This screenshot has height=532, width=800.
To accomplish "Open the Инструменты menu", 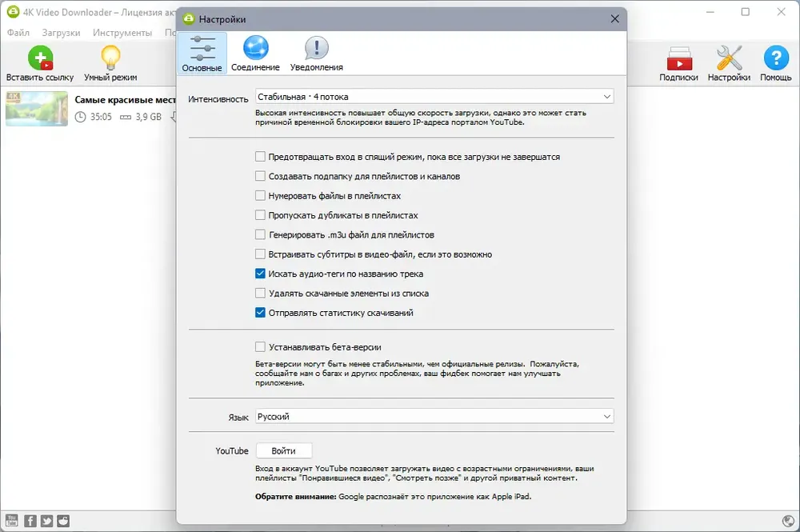I will [x=122, y=33].
